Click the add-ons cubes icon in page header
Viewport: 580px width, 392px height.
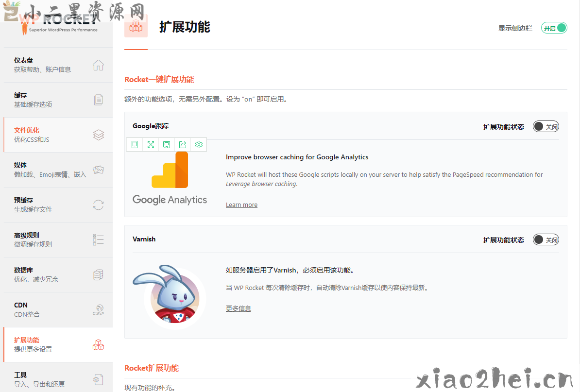tap(136, 27)
